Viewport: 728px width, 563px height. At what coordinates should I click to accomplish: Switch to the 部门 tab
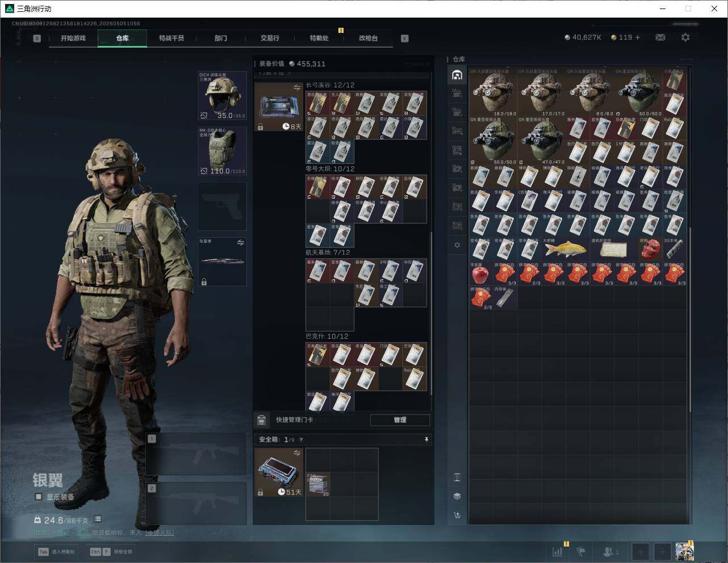221,38
